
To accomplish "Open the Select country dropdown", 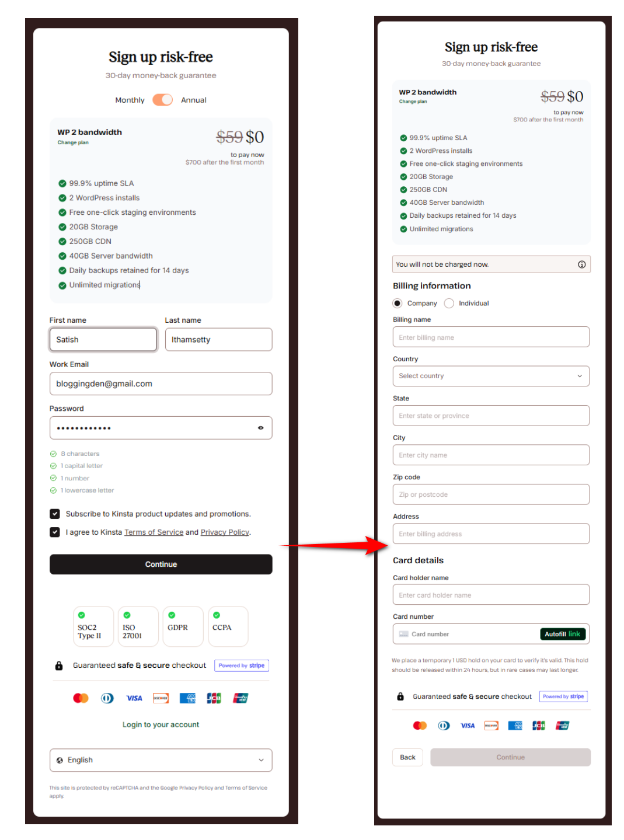I will pos(491,376).
